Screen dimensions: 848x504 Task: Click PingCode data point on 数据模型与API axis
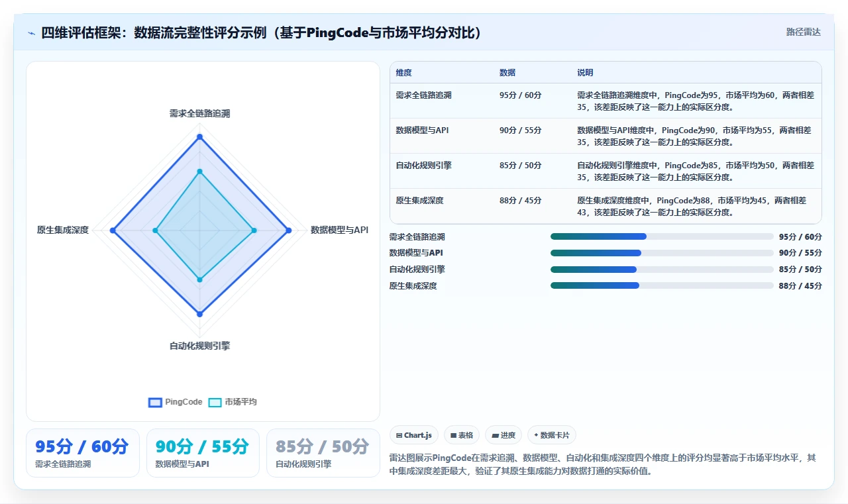coord(288,230)
